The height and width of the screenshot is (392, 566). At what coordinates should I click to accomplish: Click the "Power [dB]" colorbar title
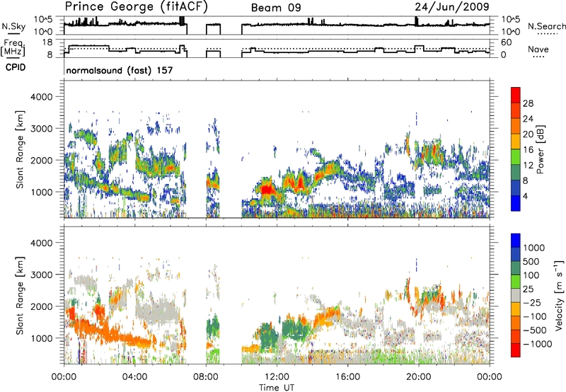tap(541, 149)
